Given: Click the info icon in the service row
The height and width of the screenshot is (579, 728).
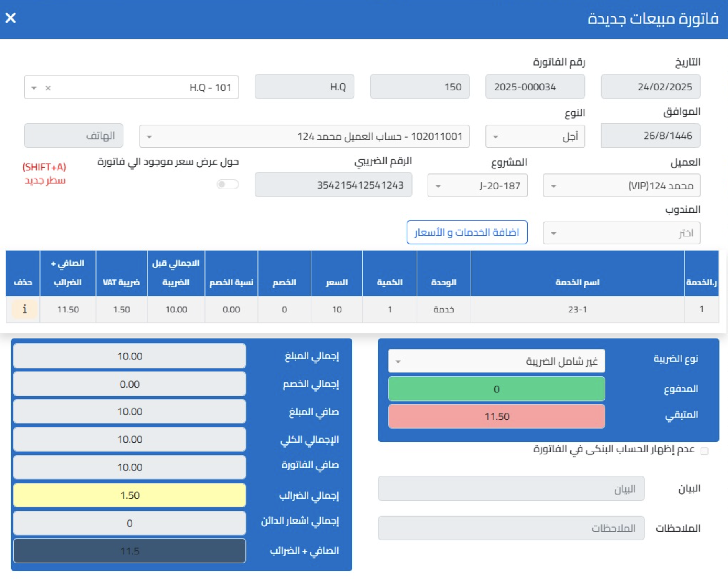Looking at the screenshot, I should [25, 309].
